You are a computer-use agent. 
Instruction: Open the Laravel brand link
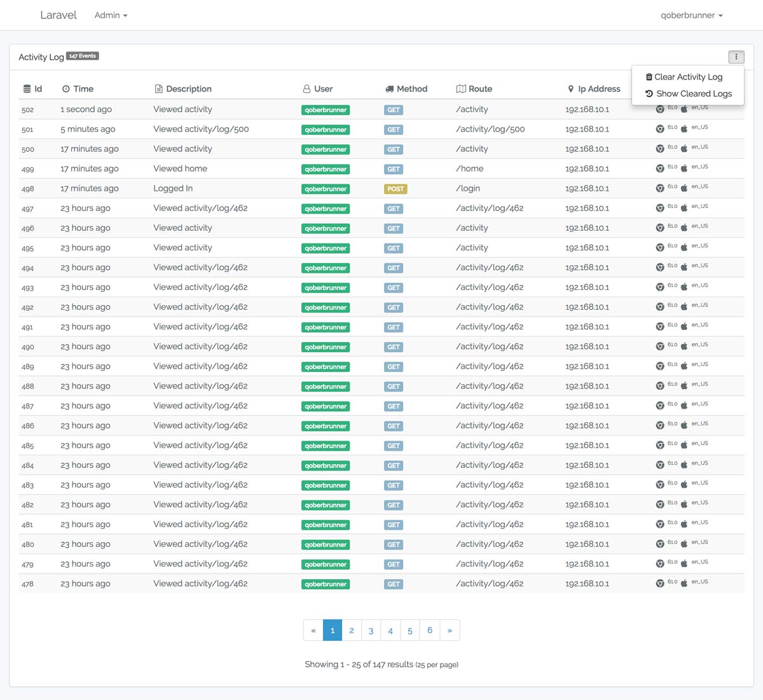click(x=58, y=15)
